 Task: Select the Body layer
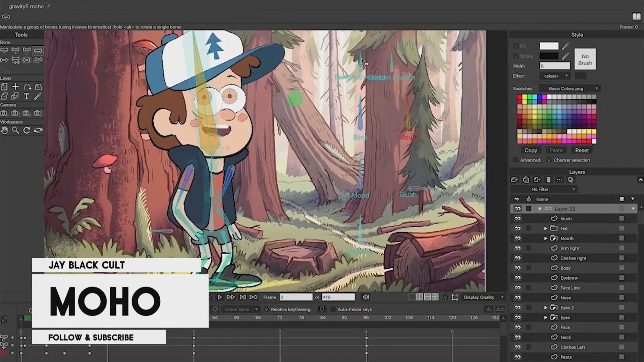[x=574, y=268]
